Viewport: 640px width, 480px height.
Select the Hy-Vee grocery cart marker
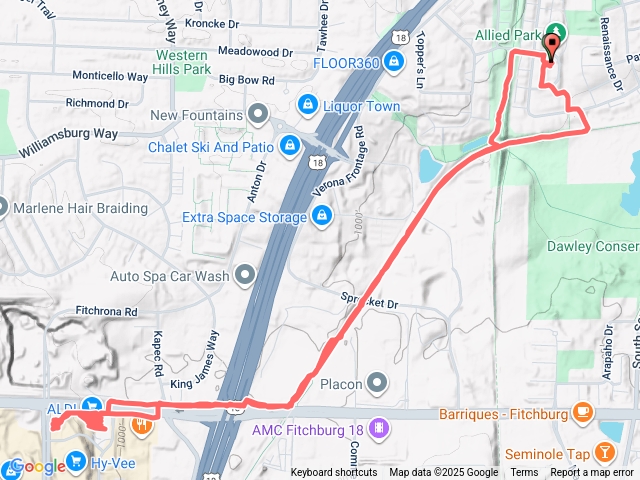pyautogui.click(x=76, y=461)
